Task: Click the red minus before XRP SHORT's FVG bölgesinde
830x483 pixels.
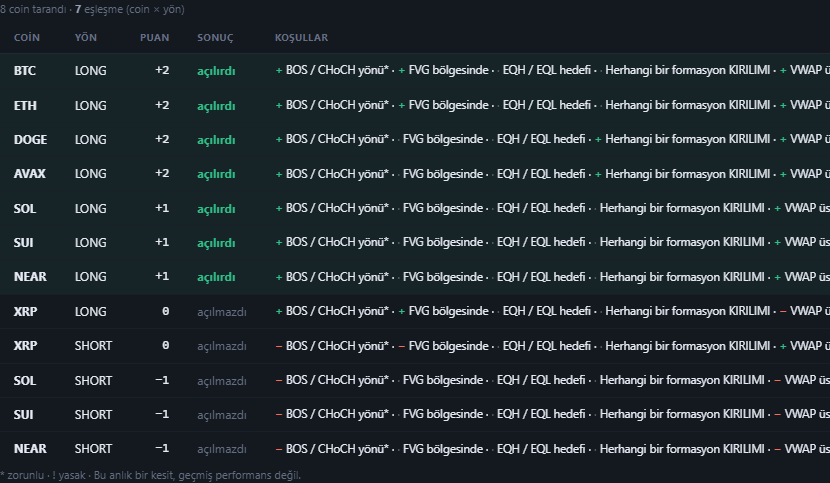Action: click(x=402, y=346)
